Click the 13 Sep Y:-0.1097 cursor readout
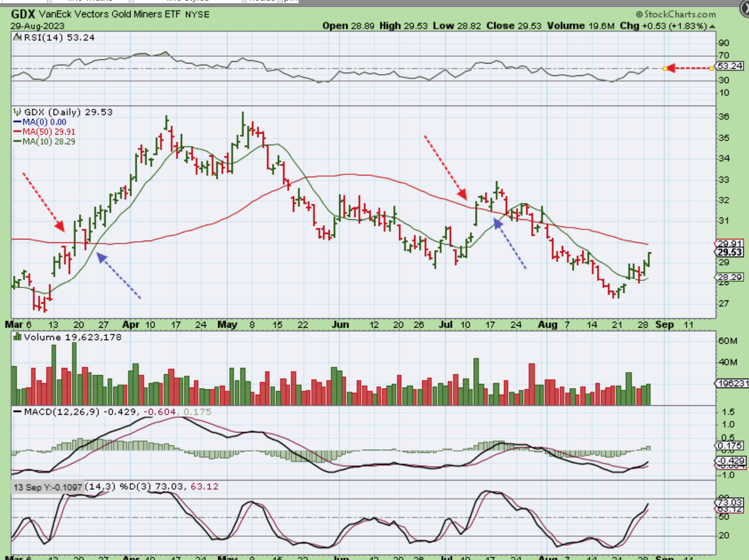The width and height of the screenshot is (749, 560). pos(48,487)
